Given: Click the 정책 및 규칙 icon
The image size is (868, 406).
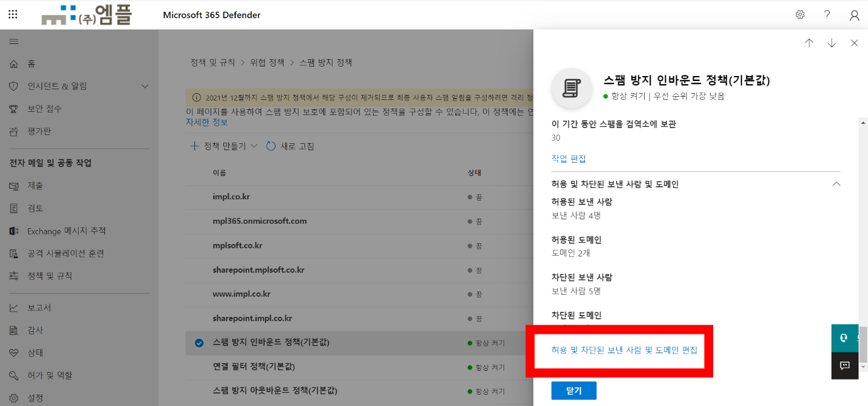Looking at the screenshot, I should 14,276.
